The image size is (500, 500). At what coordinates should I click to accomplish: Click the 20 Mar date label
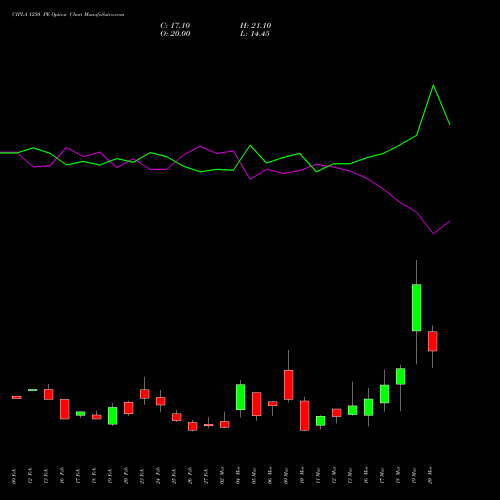tap(430, 476)
